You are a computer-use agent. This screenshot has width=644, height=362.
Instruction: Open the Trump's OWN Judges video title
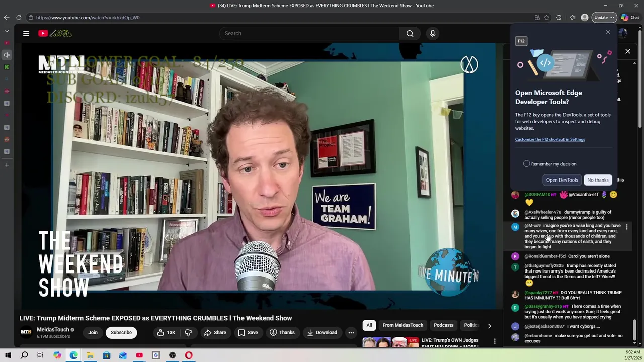tap(450, 342)
